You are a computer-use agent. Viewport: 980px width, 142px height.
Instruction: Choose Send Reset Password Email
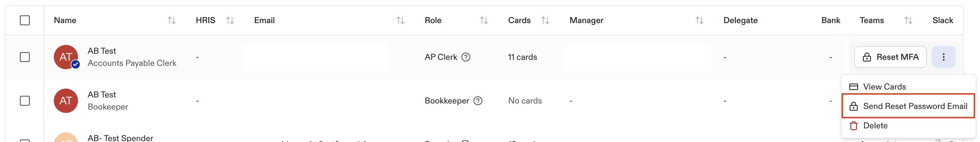click(908, 106)
